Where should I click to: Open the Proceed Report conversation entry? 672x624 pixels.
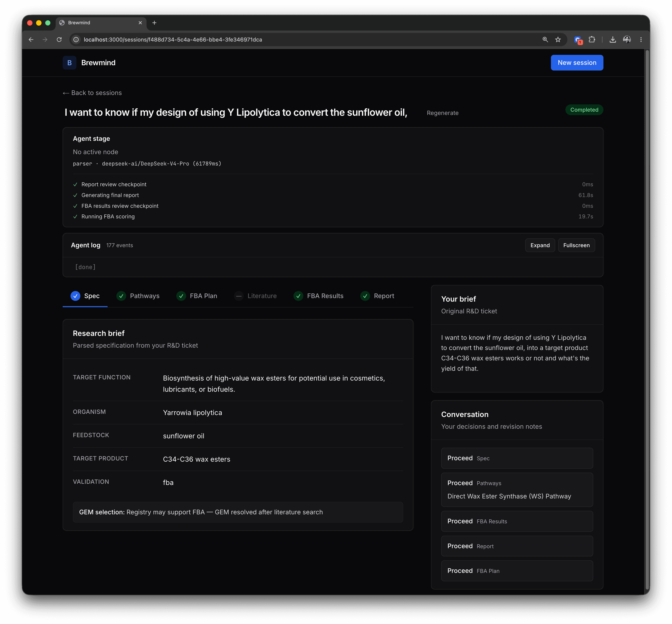[517, 546]
